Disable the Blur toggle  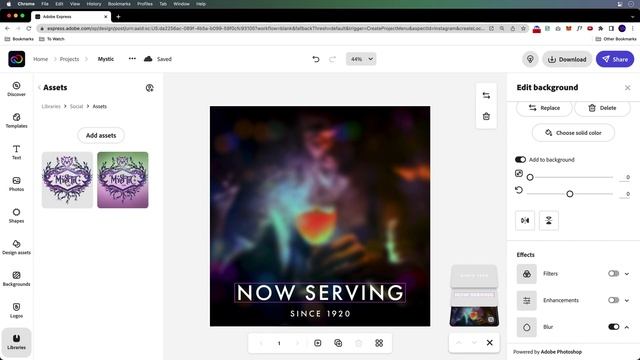tap(613, 327)
